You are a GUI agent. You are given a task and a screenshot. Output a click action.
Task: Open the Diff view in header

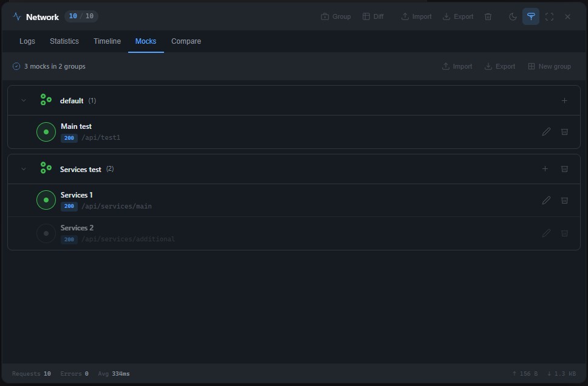373,16
